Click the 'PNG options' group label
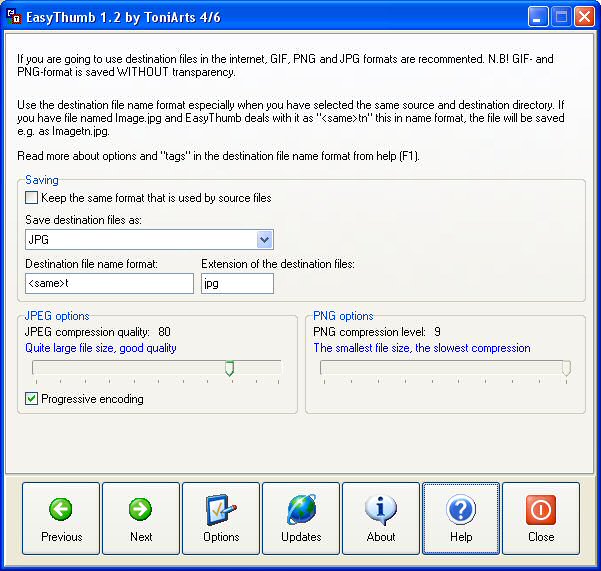 coord(343,316)
